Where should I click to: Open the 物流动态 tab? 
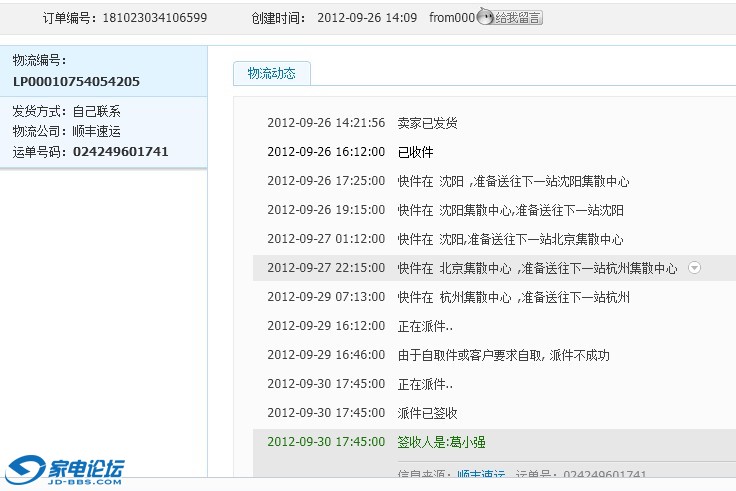pos(271,73)
